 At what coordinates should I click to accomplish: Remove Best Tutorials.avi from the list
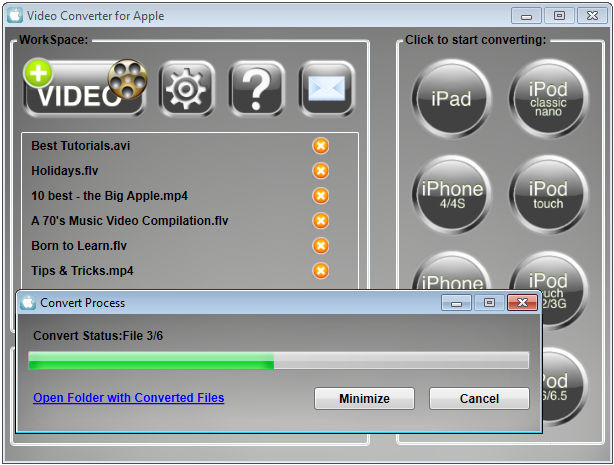point(321,146)
